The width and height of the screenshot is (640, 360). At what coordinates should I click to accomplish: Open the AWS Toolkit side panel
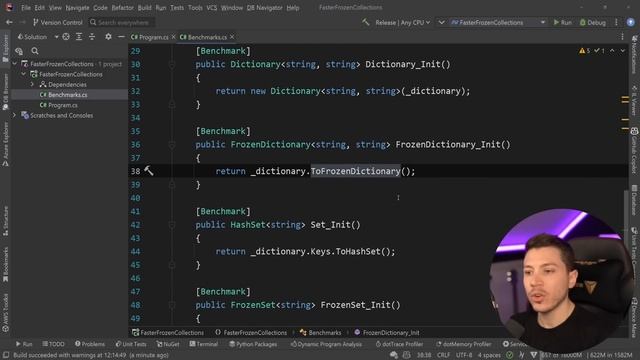(x=5, y=313)
